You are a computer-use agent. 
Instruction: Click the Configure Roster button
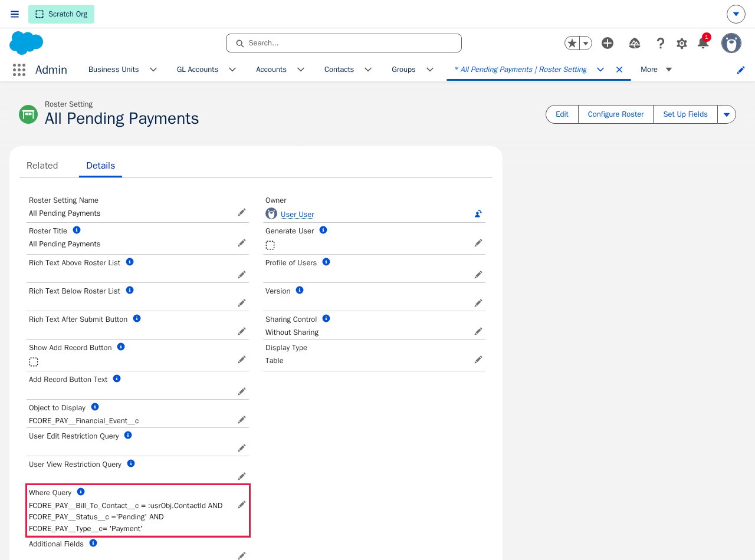tap(616, 114)
